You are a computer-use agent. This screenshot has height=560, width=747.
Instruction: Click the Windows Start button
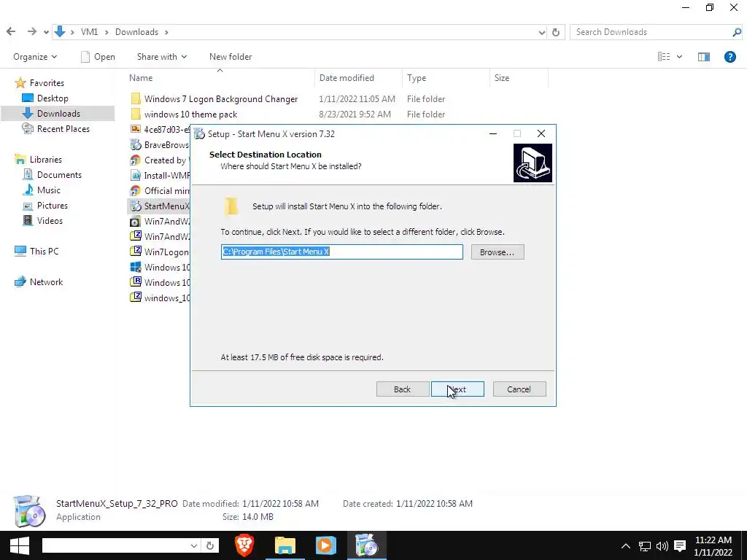tap(19, 545)
